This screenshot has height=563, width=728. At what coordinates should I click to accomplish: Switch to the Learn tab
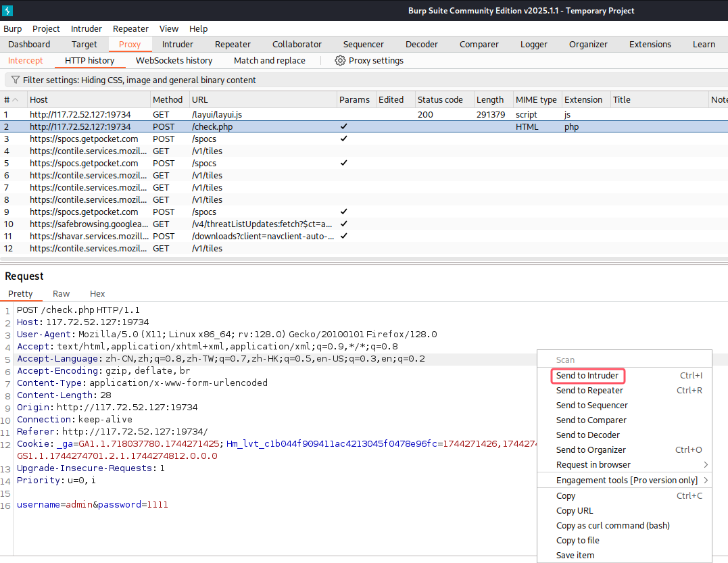point(704,45)
